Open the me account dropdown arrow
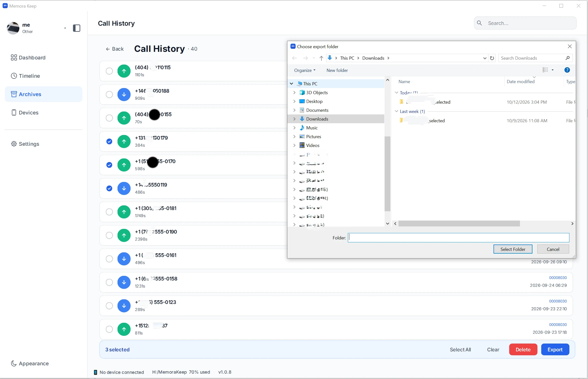Image resolution: width=588 pixels, height=379 pixels. tap(65, 28)
